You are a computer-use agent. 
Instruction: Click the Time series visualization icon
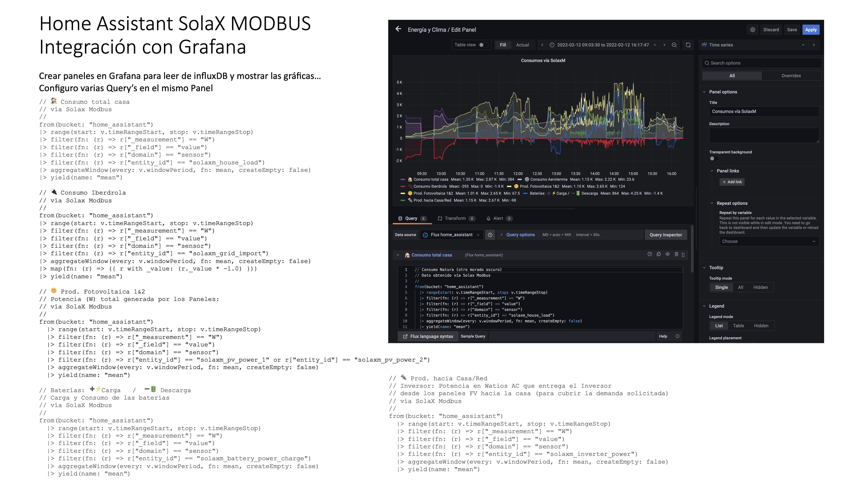click(704, 44)
